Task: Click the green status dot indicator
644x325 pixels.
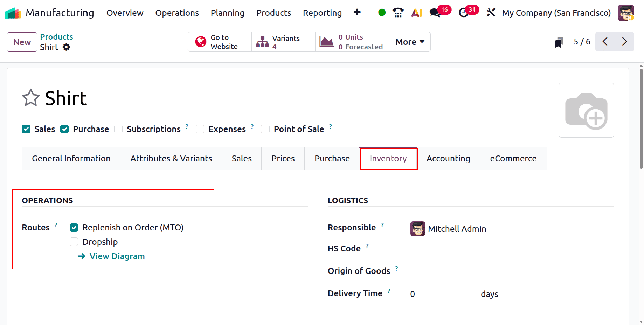Action: pos(382,13)
